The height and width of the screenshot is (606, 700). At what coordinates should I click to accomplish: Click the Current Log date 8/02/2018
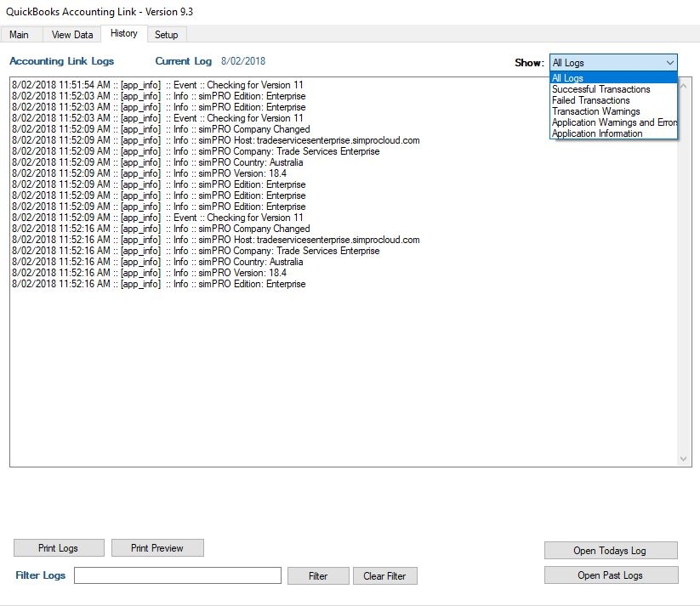coord(243,61)
